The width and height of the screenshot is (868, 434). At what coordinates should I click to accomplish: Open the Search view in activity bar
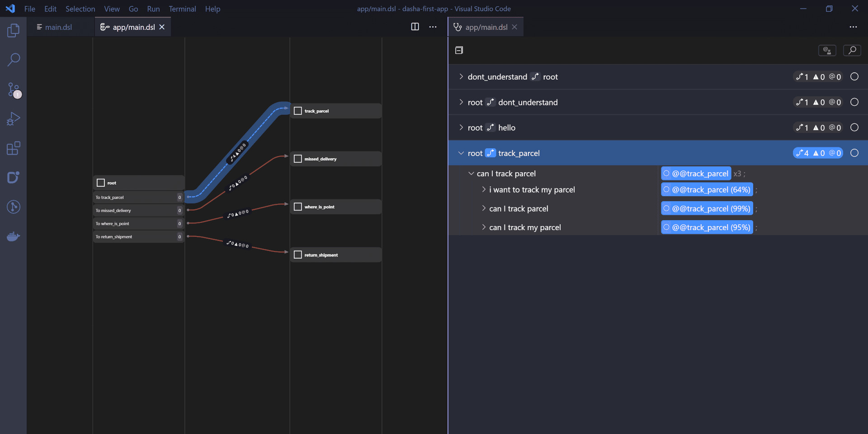14,60
